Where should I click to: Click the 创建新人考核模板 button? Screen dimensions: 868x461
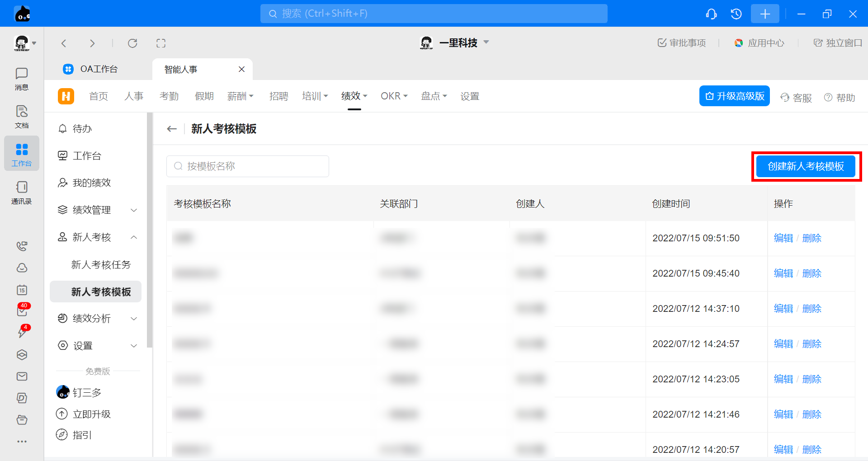(x=806, y=166)
